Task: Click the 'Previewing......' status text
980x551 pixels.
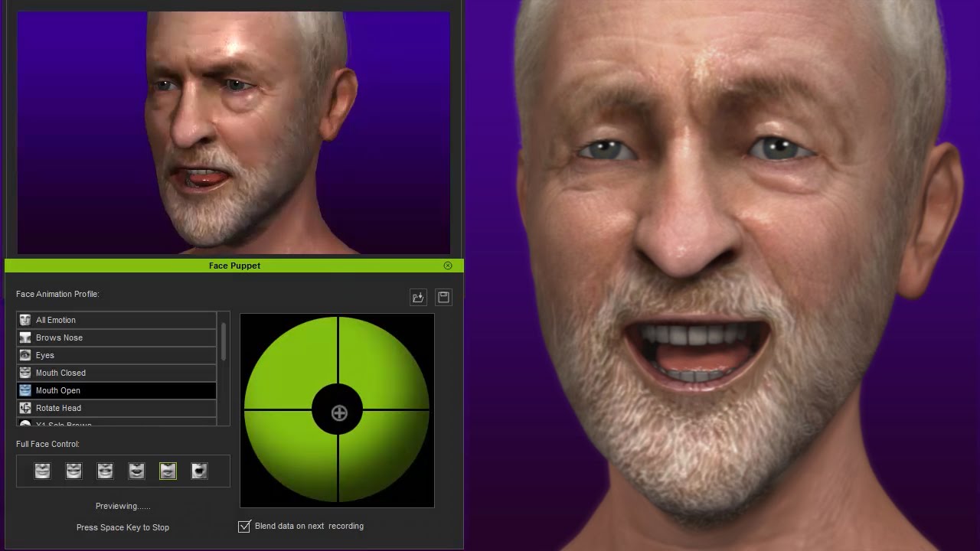Action: pyautogui.click(x=122, y=506)
